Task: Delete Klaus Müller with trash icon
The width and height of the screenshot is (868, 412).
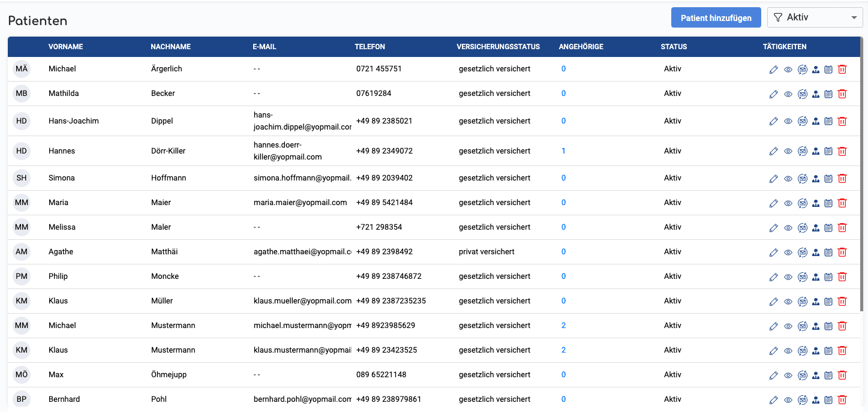Action: click(x=842, y=302)
